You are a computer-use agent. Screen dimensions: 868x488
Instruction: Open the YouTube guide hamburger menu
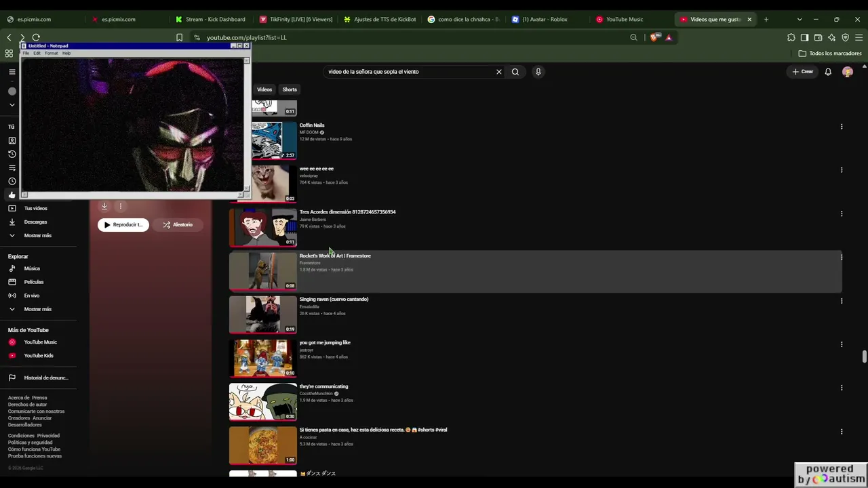(x=12, y=71)
